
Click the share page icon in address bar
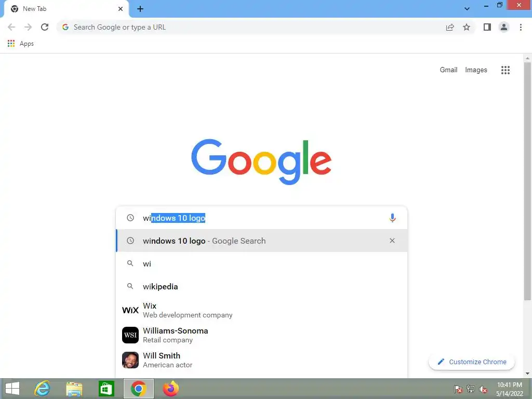pos(450,27)
